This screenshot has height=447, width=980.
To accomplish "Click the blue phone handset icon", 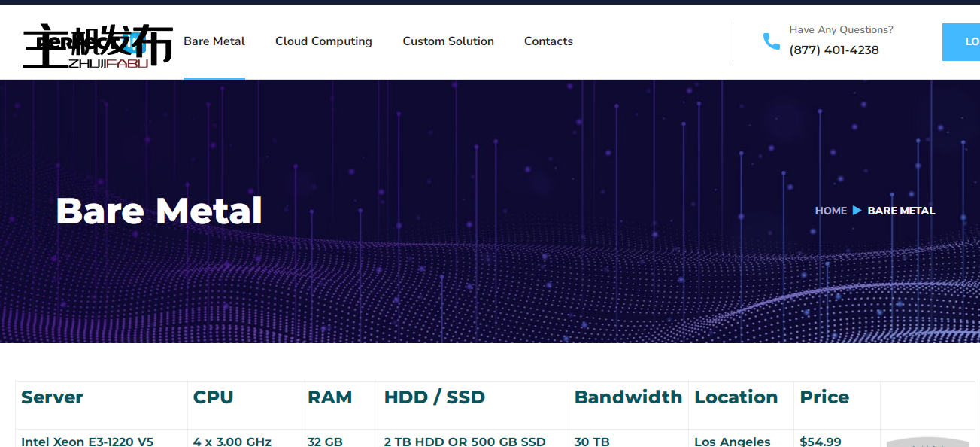I will (x=771, y=41).
